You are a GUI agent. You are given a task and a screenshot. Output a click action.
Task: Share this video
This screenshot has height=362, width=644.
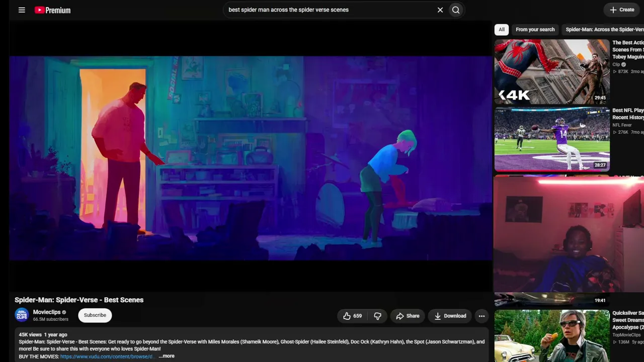408,316
